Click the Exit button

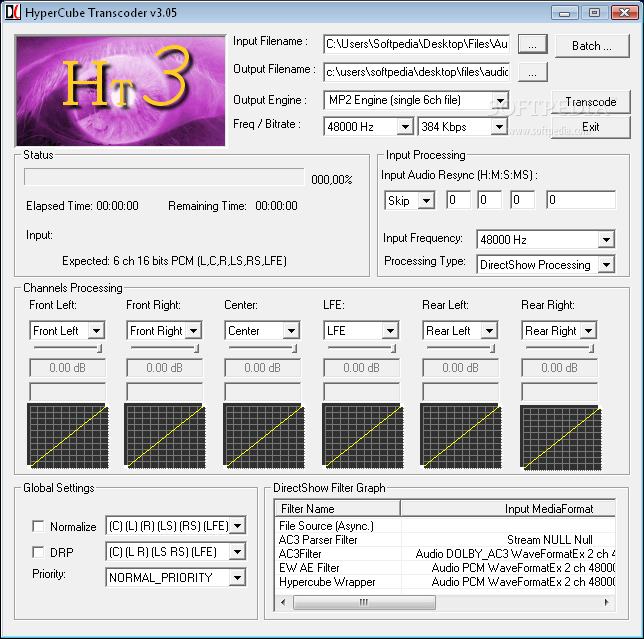pos(591,127)
